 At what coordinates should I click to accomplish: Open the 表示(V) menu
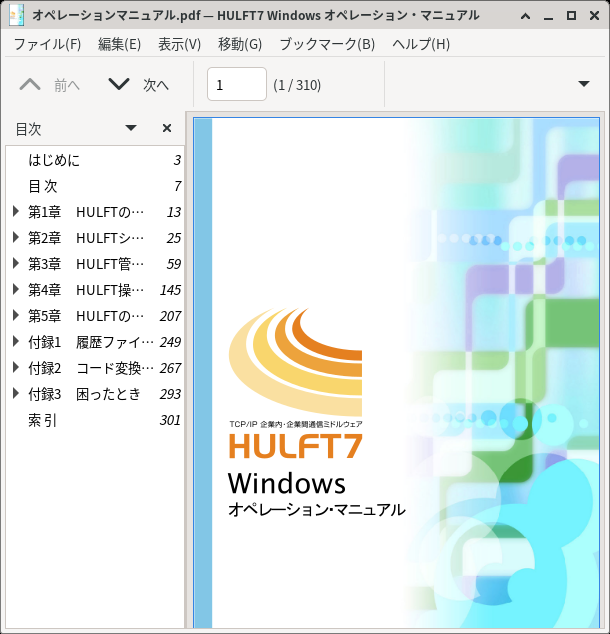[x=179, y=44]
